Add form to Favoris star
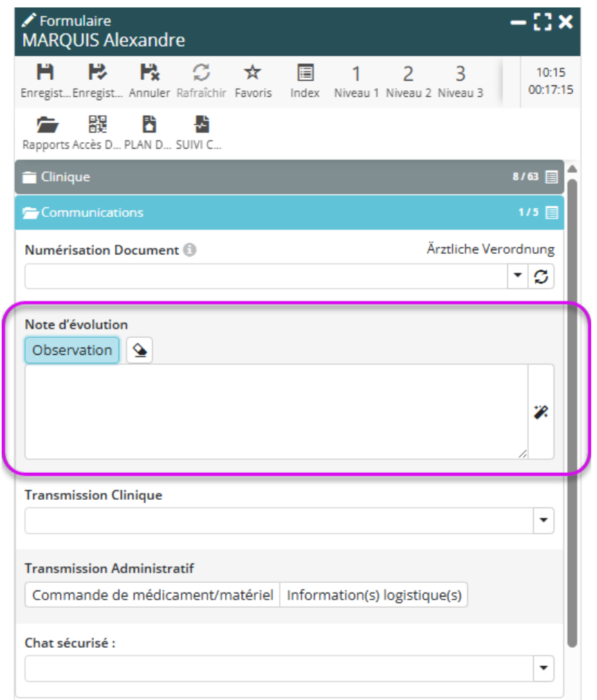The image size is (597, 700). tap(252, 73)
